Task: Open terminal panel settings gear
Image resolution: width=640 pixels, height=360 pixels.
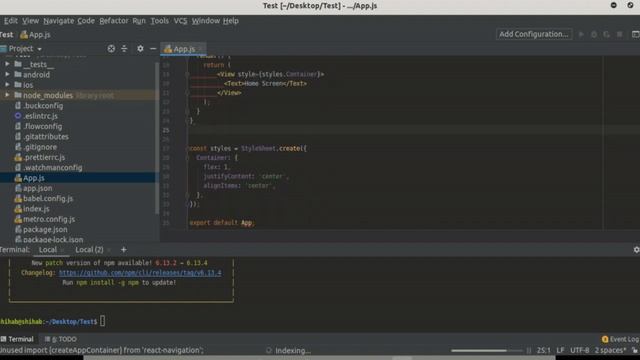Action: (x=636, y=250)
